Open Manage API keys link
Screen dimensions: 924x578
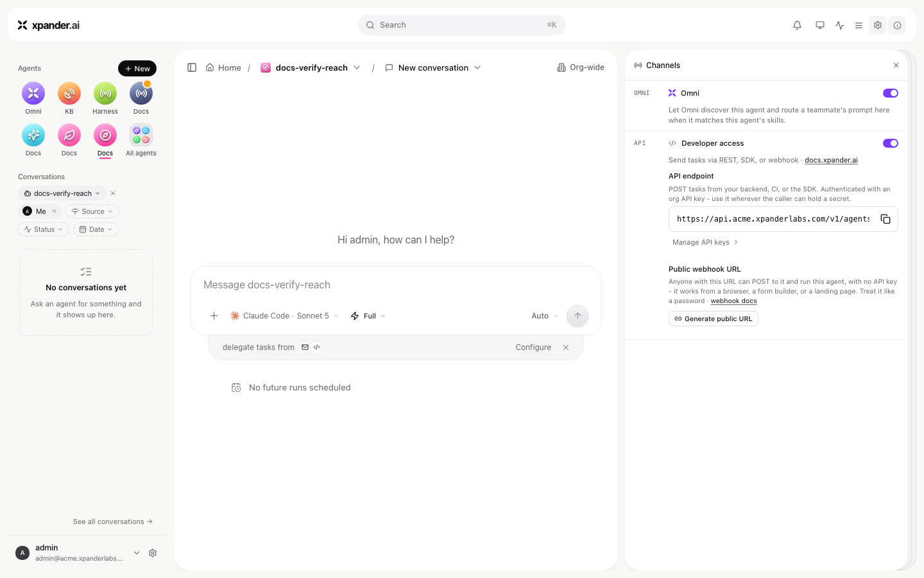[705, 242]
